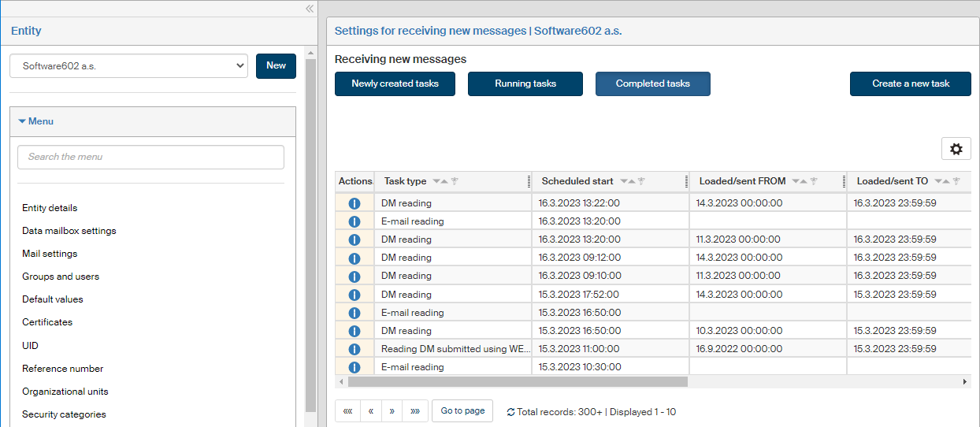
Task: Click the refresh icon beside Total records
Action: coord(510,412)
